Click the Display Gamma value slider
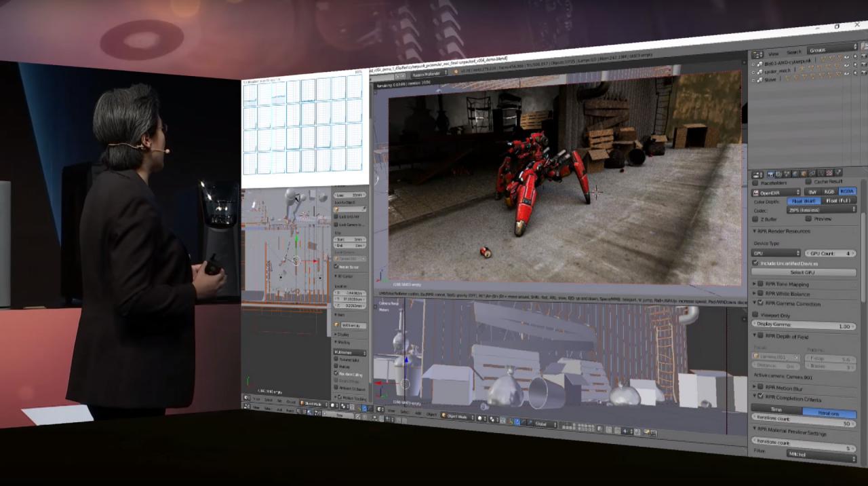This screenshot has width=868, height=486. click(804, 325)
